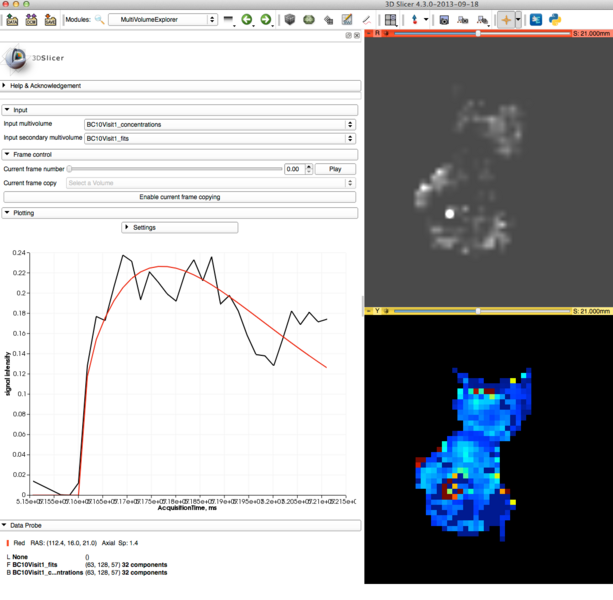Increment the frame number stepper arrows
The height and width of the screenshot is (600, 613).
[x=309, y=169]
